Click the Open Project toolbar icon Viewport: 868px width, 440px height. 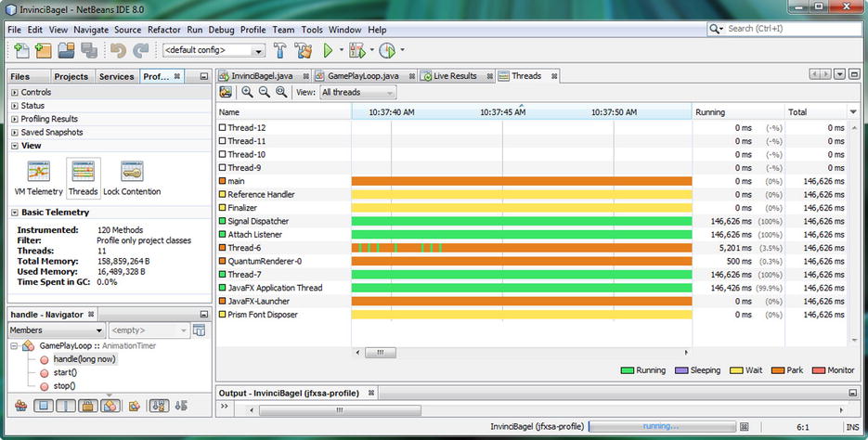(x=66, y=50)
